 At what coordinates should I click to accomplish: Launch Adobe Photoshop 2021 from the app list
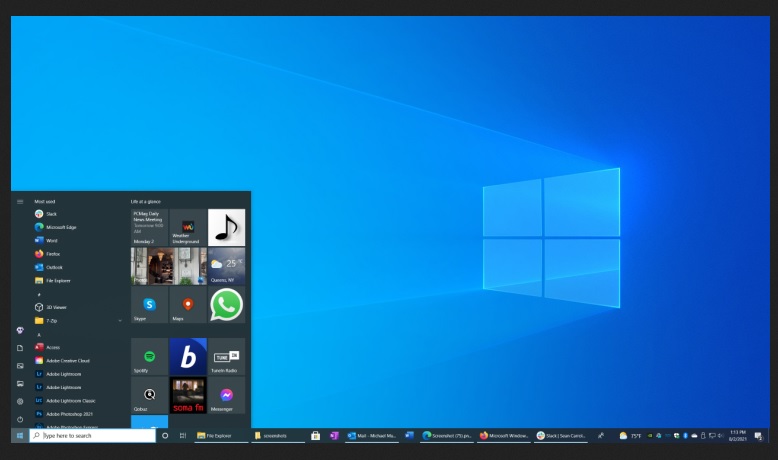click(64, 414)
